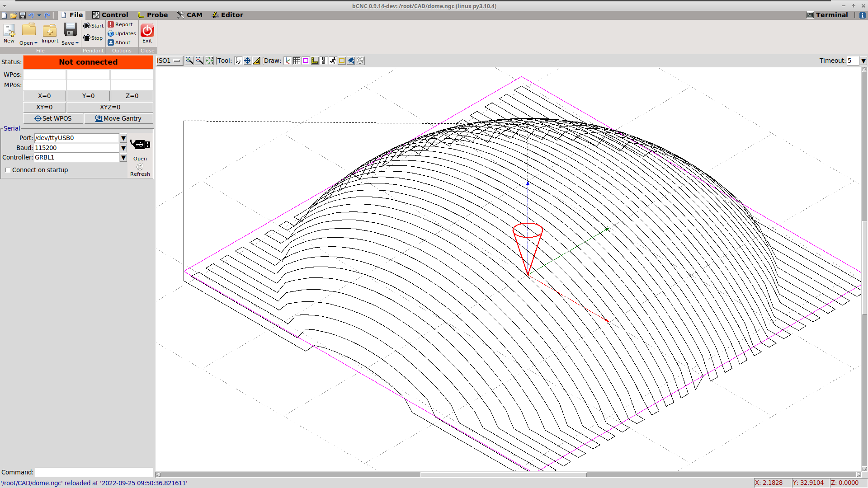This screenshot has width=868, height=488.
Task: Expand the Baud rate dropdown
Action: point(123,148)
